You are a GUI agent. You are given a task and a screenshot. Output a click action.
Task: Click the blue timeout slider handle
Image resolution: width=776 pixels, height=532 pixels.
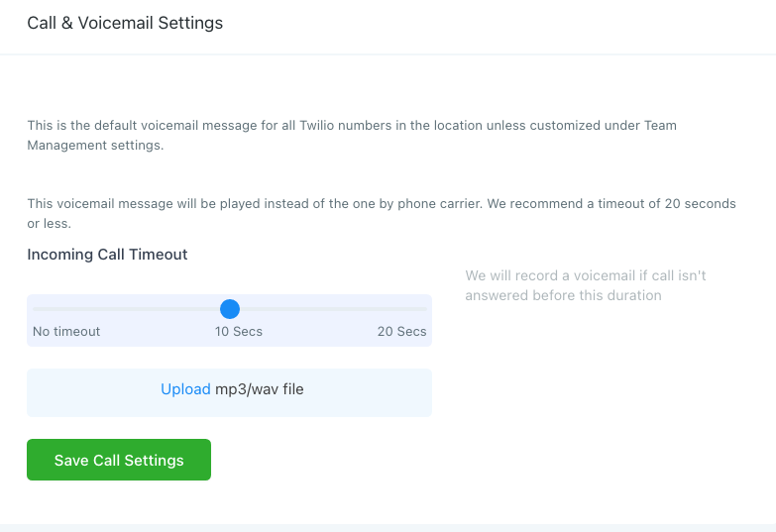(230, 309)
